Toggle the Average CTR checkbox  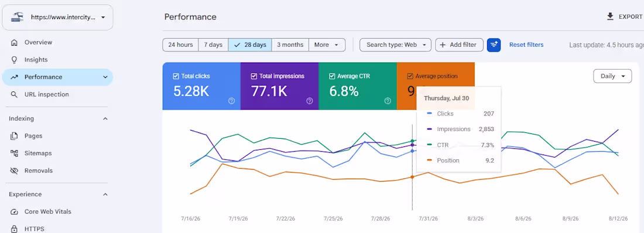pyautogui.click(x=332, y=76)
